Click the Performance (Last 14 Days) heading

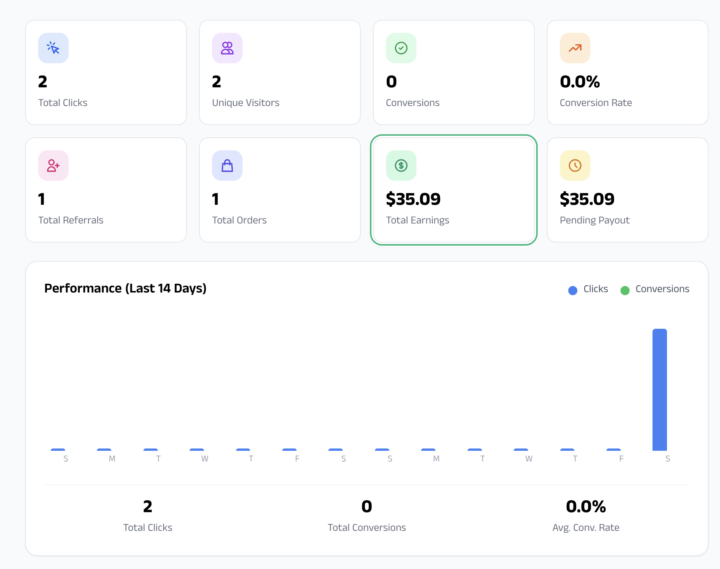[125, 289]
